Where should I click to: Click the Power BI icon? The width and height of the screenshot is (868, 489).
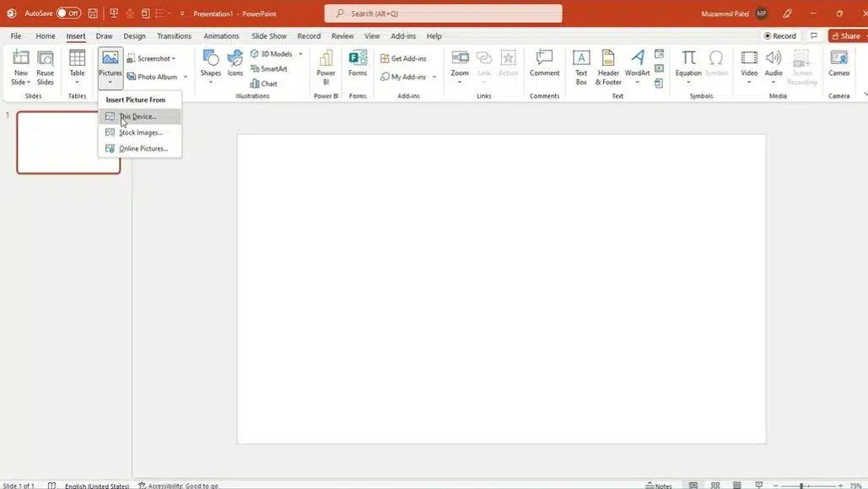pyautogui.click(x=326, y=66)
